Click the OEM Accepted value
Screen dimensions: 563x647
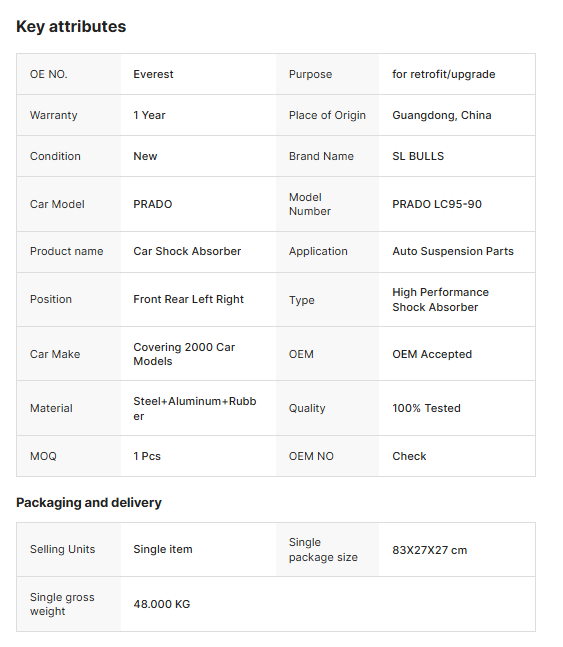(x=432, y=354)
